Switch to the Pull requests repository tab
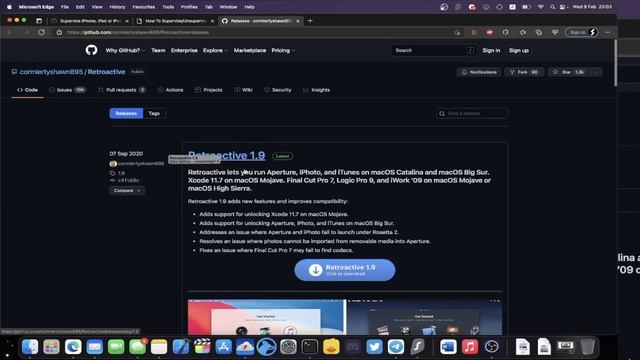The image size is (640, 360). coord(122,90)
